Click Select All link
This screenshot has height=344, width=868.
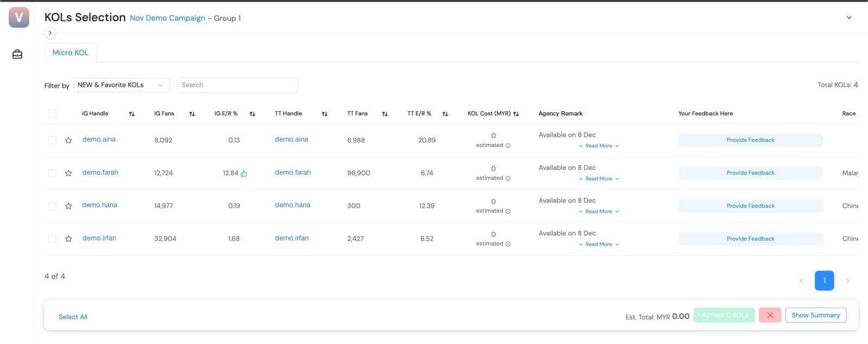point(73,317)
